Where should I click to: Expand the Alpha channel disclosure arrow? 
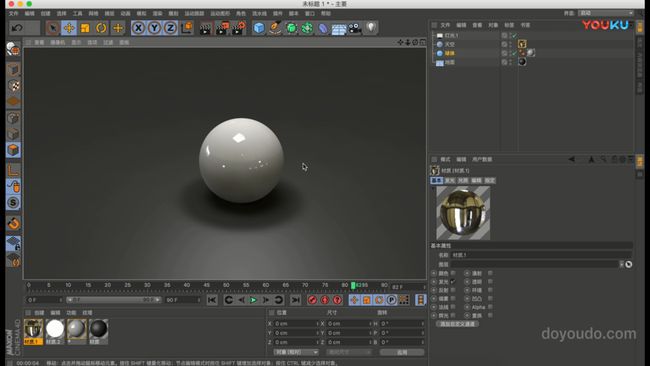point(467,307)
